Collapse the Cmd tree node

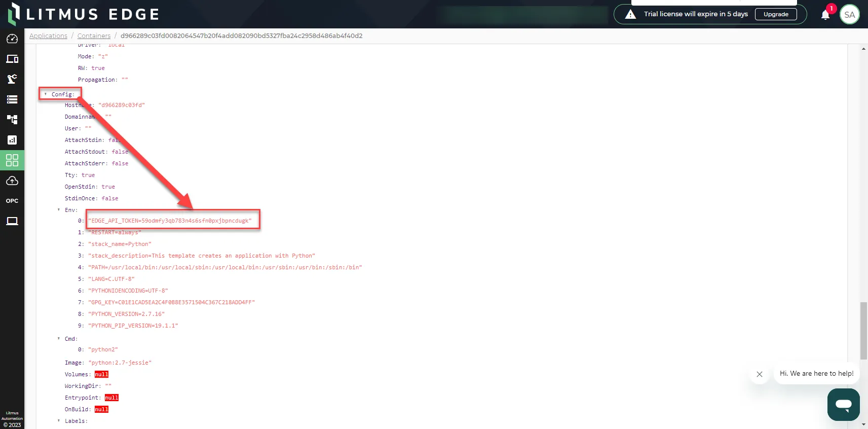coord(59,339)
